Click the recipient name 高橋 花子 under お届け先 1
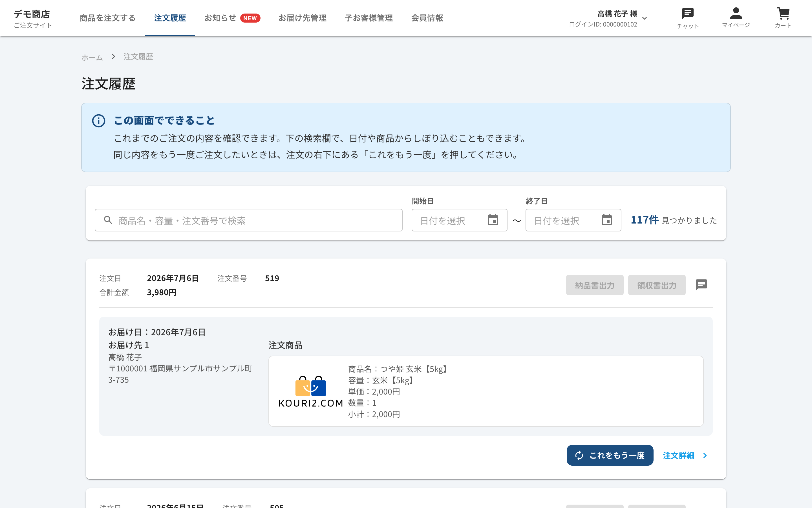The width and height of the screenshot is (812, 508). [125, 357]
